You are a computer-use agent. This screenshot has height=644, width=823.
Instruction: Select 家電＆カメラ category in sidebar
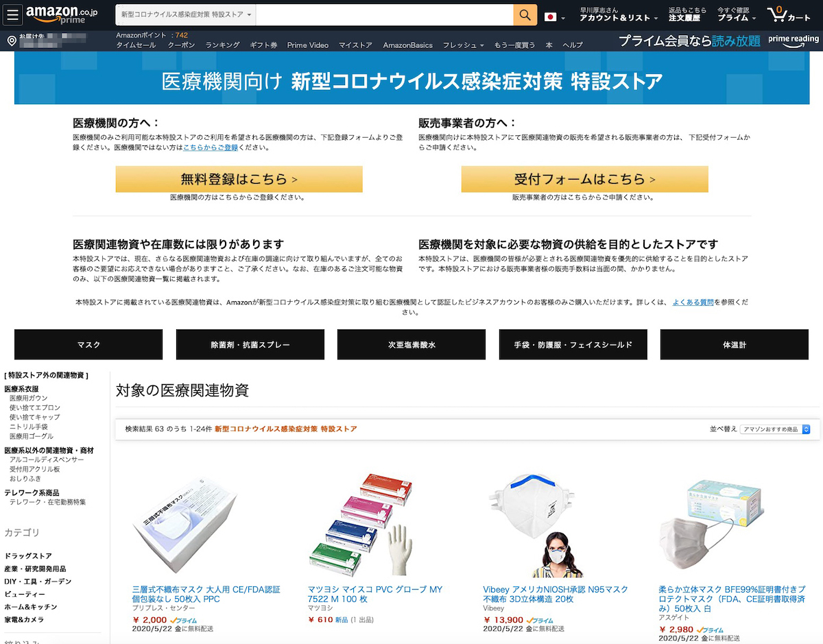(x=24, y=619)
